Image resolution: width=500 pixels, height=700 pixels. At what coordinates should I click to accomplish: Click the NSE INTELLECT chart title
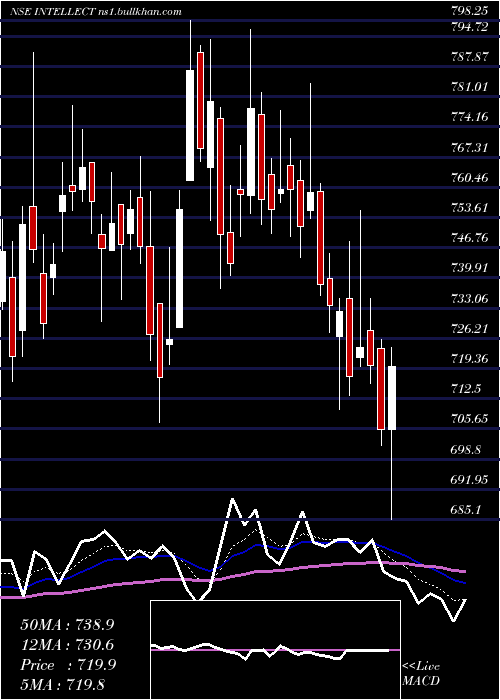[x=95, y=12]
